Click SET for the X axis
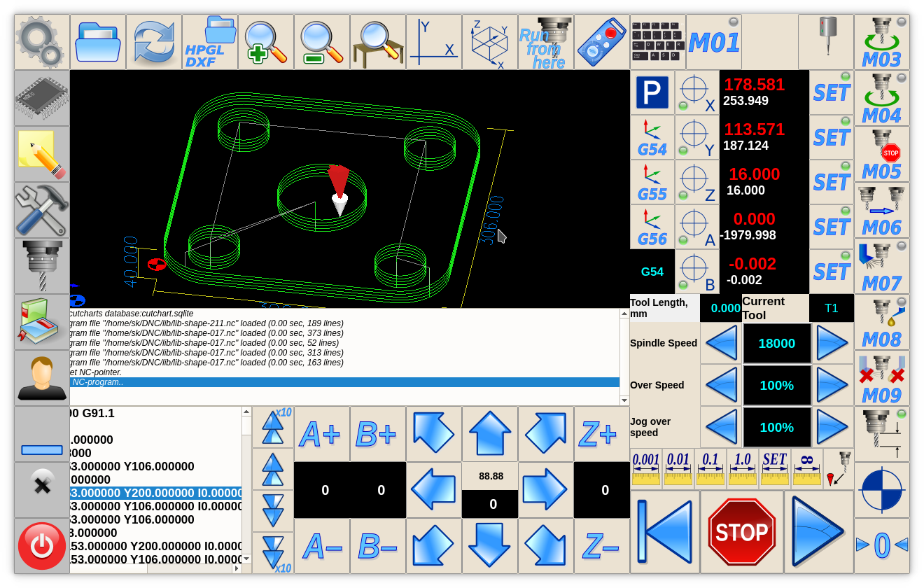This screenshot has height=588, width=924. coord(831,92)
